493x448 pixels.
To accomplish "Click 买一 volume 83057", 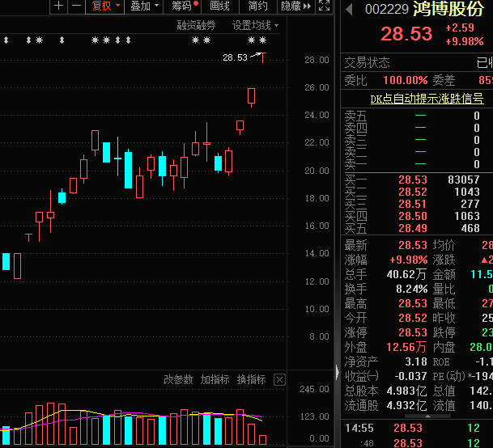I will (464, 180).
